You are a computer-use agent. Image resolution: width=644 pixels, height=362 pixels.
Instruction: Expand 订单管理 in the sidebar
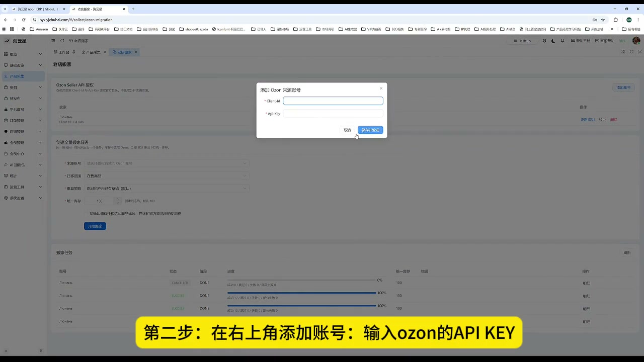23,121
